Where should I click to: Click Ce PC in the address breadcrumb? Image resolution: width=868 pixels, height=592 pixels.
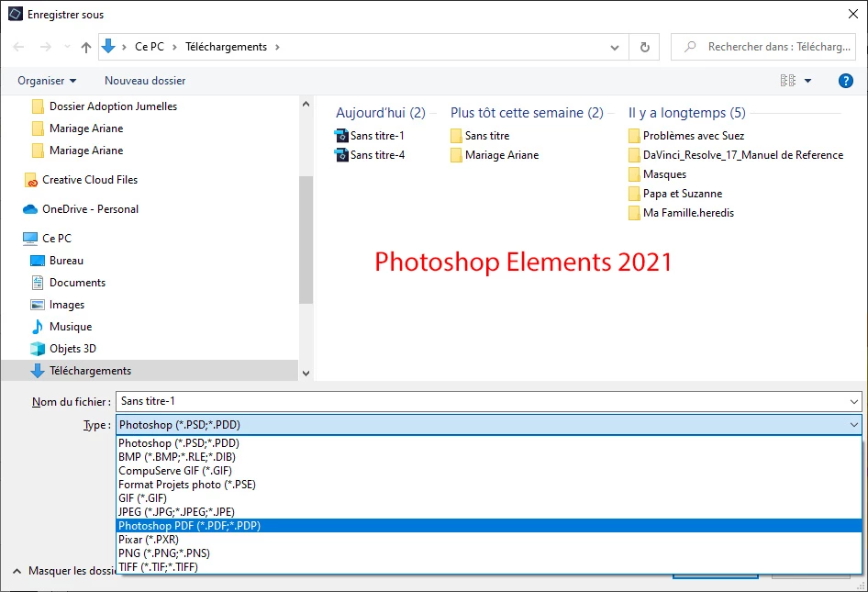pyautogui.click(x=150, y=47)
